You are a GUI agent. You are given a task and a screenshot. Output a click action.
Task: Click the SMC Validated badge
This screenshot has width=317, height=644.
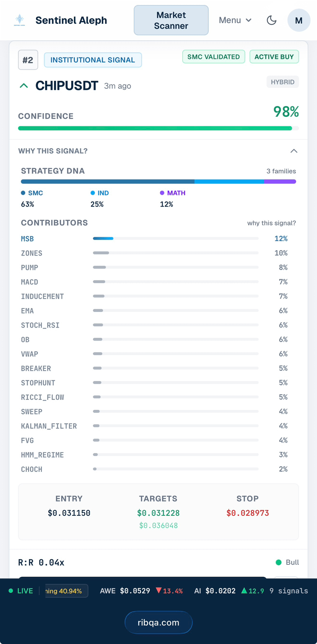[x=214, y=57]
